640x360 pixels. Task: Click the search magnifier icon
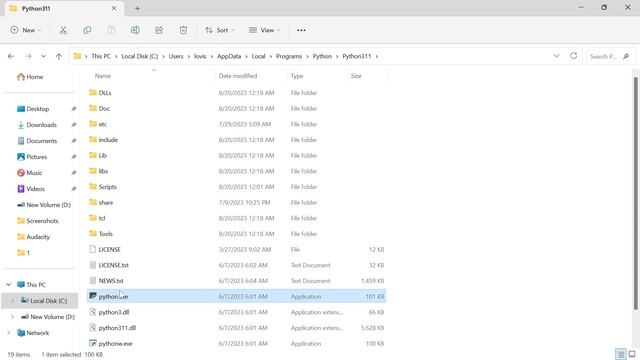(626, 56)
